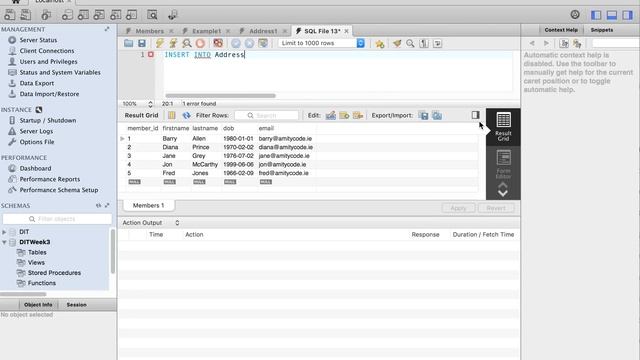Select Stored Procedures under DITWeek3
Image resolution: width=640 pixels, height=360 pixels.
click(54, 273)
